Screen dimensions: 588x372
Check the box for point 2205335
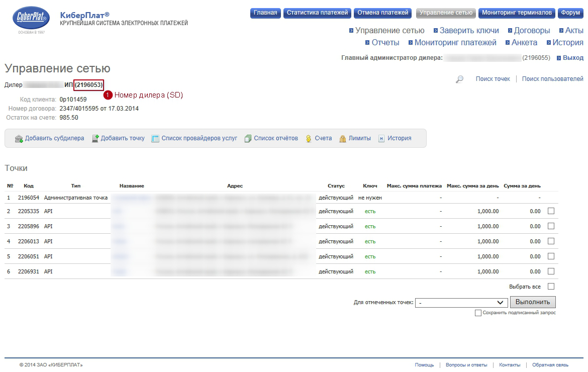551,211
